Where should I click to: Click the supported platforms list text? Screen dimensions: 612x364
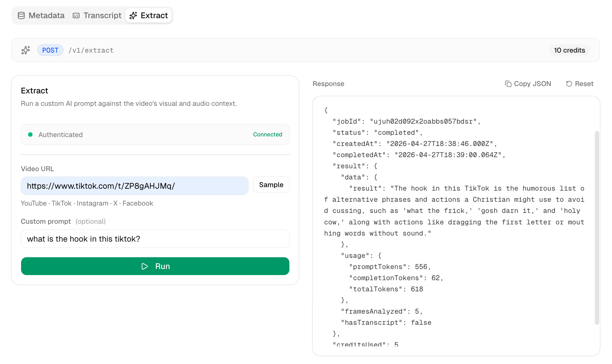pos(87,203)
